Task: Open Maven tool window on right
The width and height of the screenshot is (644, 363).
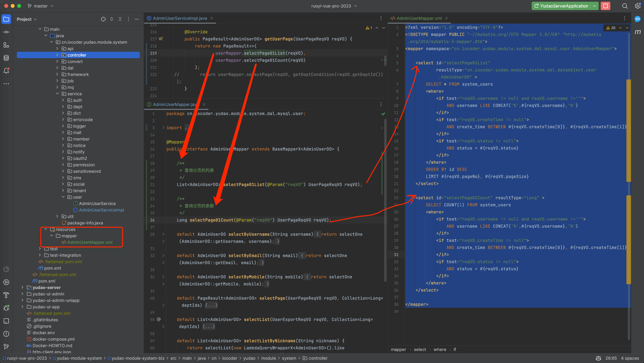Action: click(x=638, y=32)
